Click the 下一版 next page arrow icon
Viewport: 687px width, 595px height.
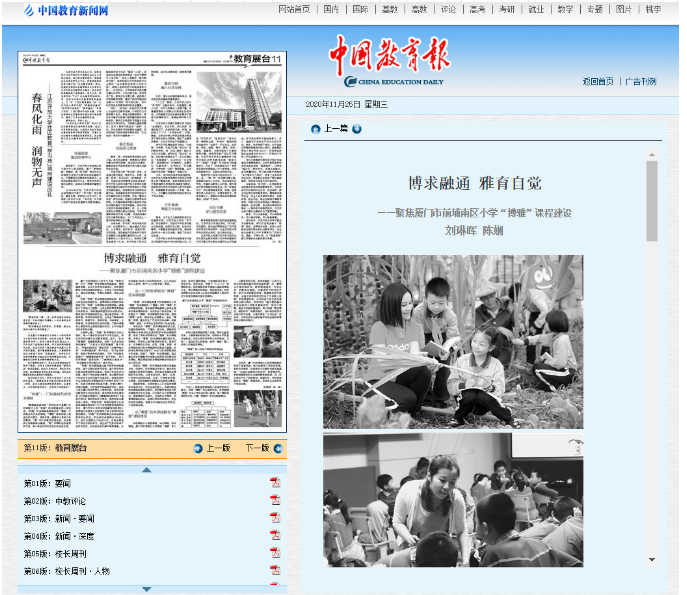[278, 449]
